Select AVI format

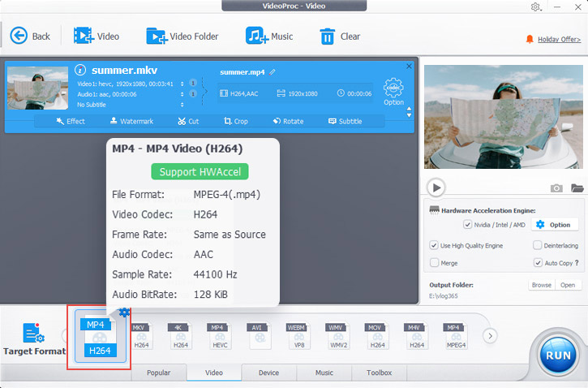tap(259, 336)
